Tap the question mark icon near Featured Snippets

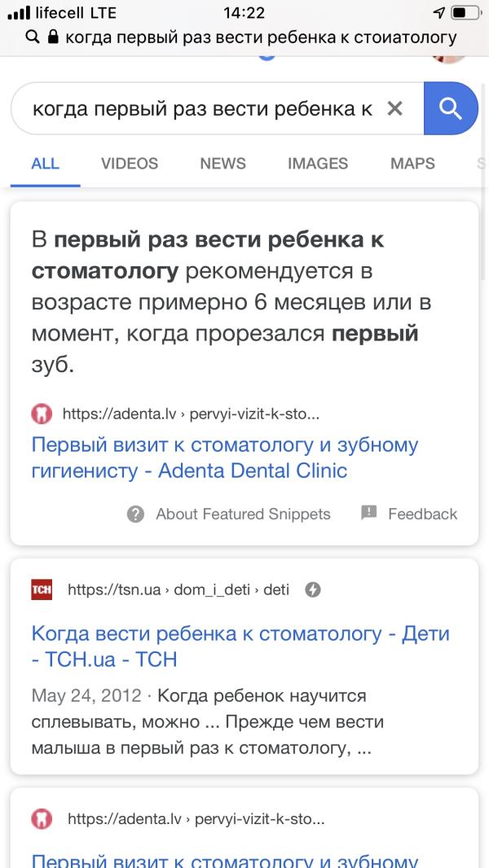coord(136,514)
